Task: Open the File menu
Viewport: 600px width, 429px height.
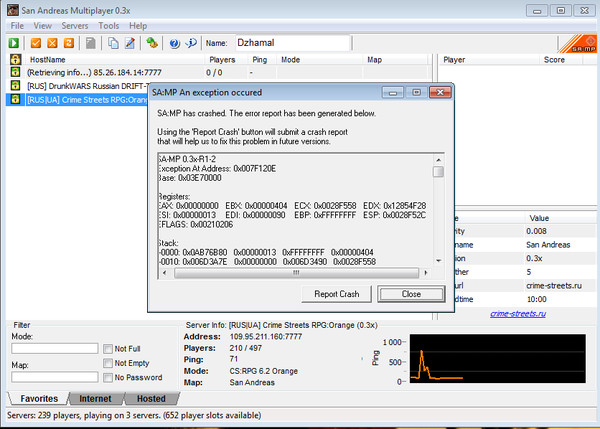Action: 17,26
